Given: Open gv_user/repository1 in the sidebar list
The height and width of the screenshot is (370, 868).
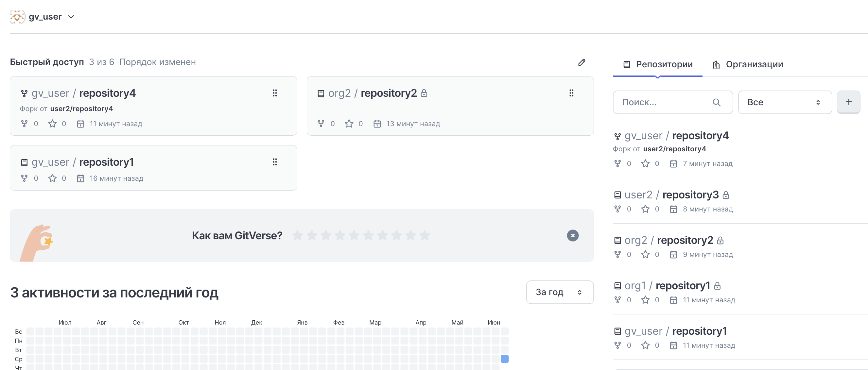Looking at the screenshot, I should pyautogui.click(x=676, y=331).
